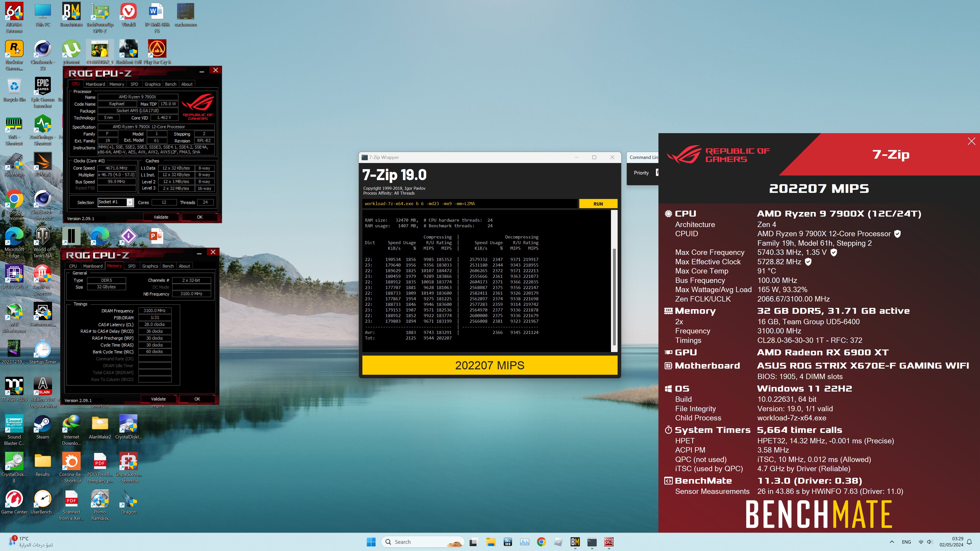
Task: Open SPD tab in top CPU-Z window
Action: [134, 84]
